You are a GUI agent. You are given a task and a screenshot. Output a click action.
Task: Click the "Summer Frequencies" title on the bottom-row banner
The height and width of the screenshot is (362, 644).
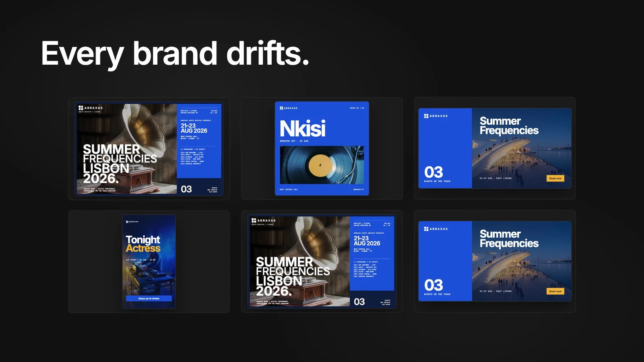(509, 239)
